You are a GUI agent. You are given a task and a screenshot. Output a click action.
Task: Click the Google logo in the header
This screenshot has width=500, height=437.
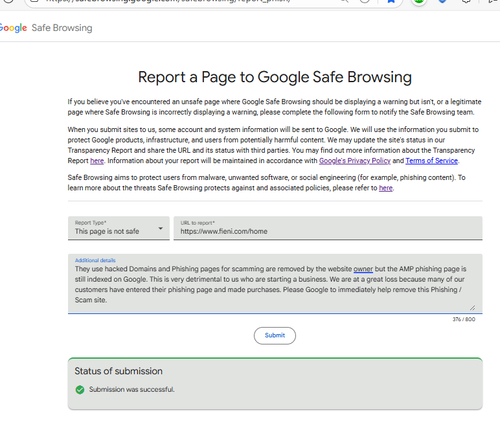(13, 28)
